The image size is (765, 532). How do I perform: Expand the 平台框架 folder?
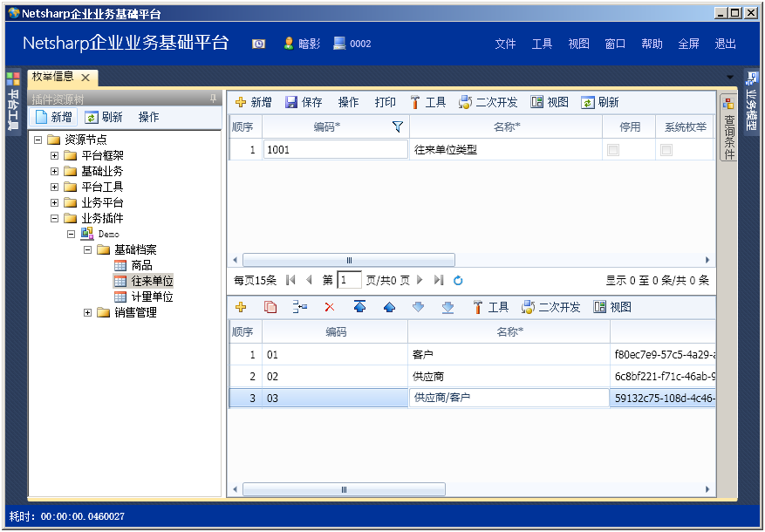coord(54,155)
